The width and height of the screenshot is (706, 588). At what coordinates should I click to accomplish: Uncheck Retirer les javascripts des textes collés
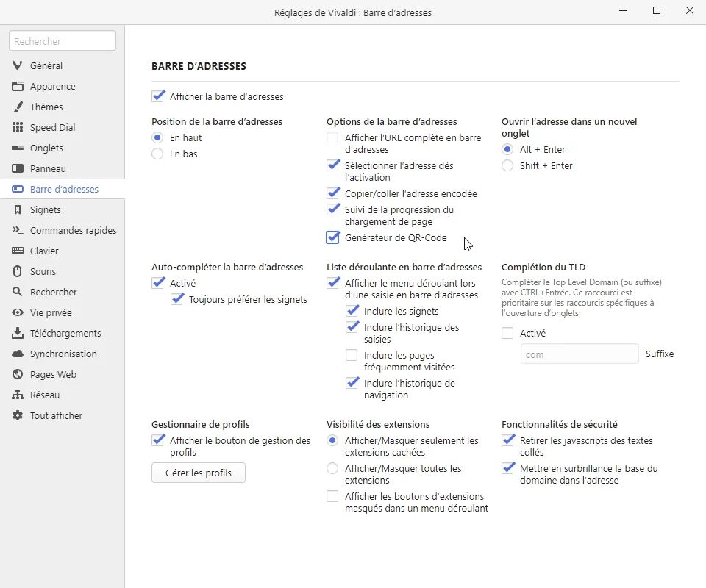[508, 440]
